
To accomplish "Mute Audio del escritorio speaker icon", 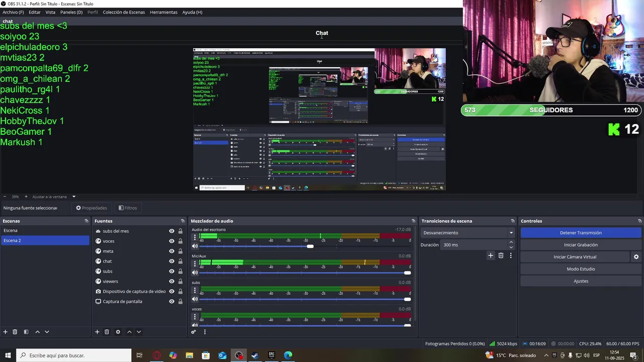I will 195,246.
